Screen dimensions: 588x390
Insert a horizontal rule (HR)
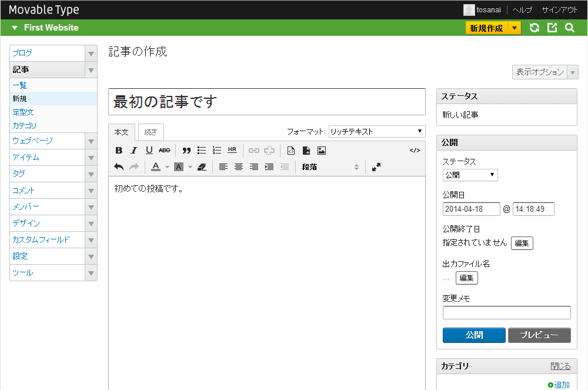click(x=232, y=151)
